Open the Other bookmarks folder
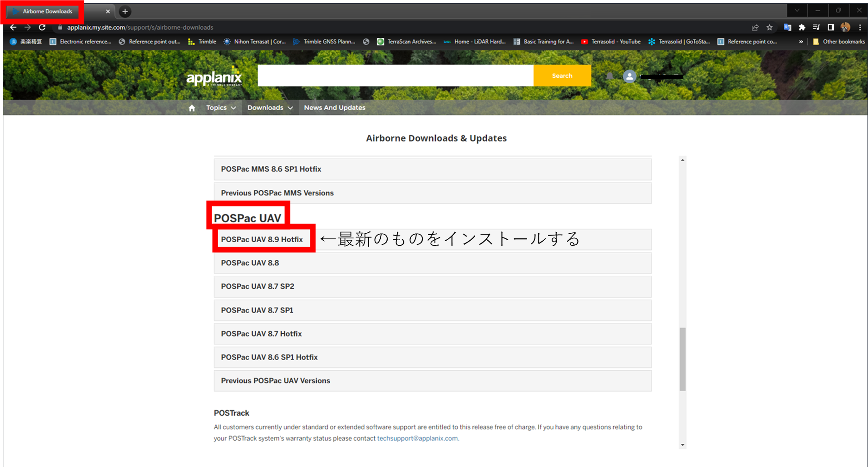The width and height of the screenshot is (868, 467). pyautogui.click(x=839, y=42)
